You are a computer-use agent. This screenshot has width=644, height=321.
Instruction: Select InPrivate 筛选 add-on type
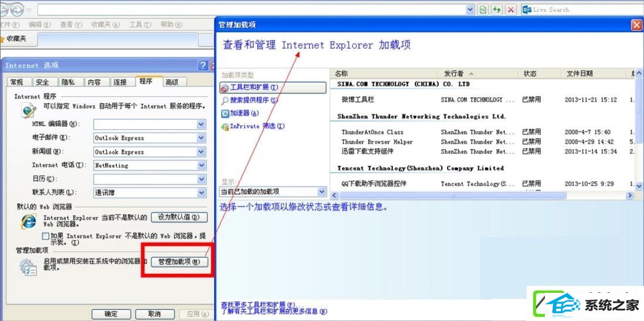point(257,126)
